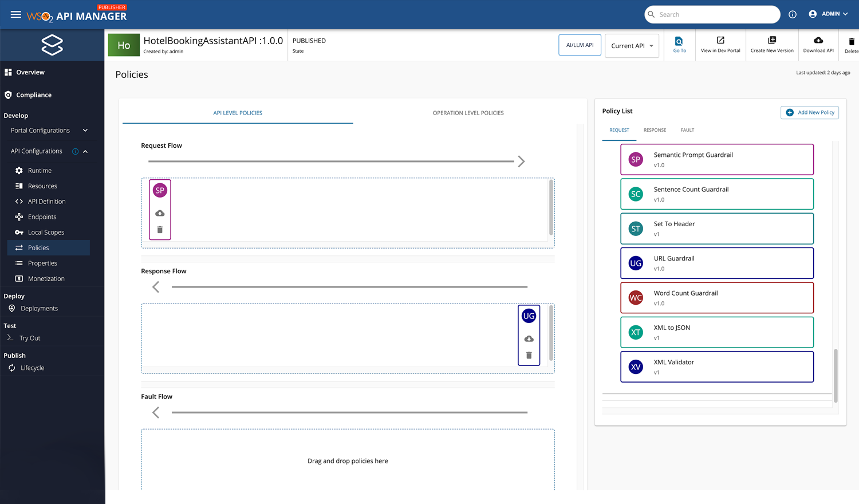Select the Response tab in Policy List
This screenshot has width=859, height=504.
click(655, 130)
